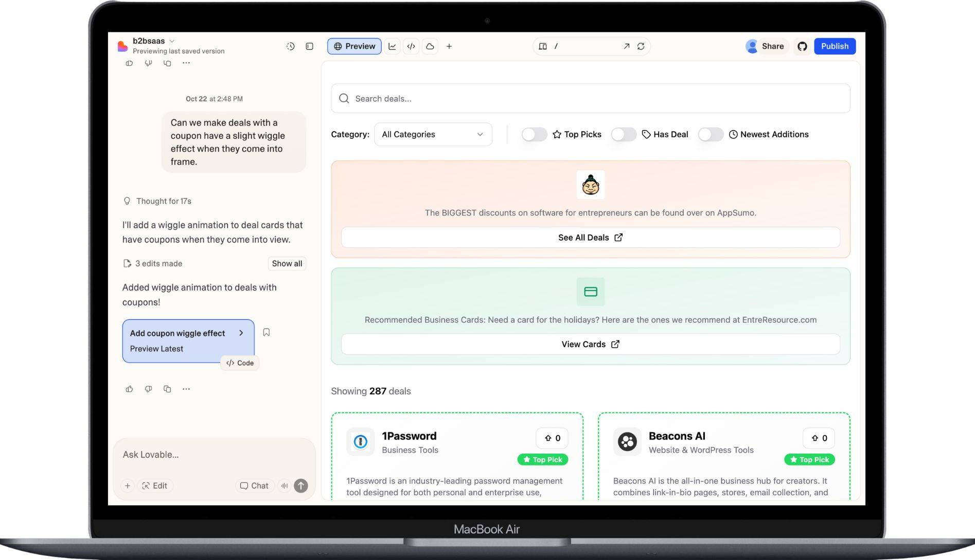Image resolution: width=975 pixels, height=560 pixels.
Task: Open the analytics chart icon
Action: pyautogui.click(x=392, y=46)
